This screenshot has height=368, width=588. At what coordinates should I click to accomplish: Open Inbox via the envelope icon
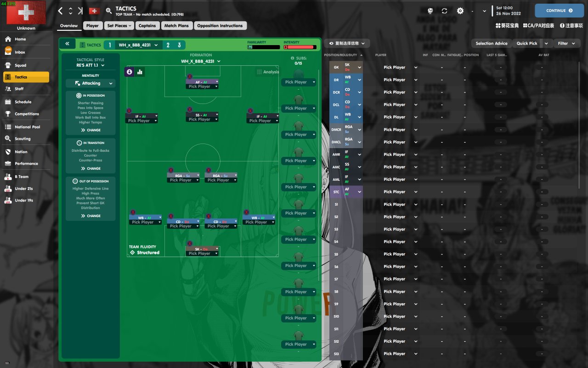[8, 51]
